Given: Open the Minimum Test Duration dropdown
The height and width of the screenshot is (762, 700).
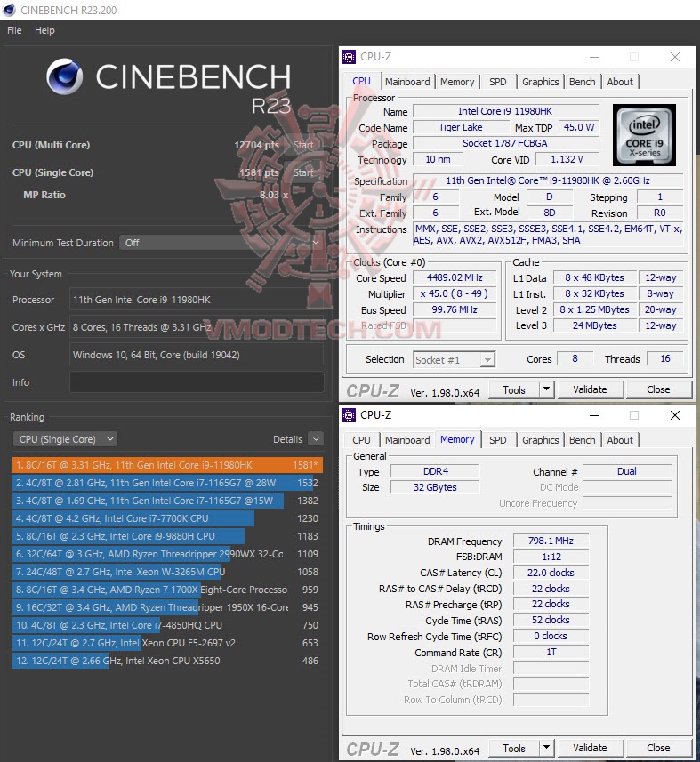Looking at the screenshot, I should point(221,243).
